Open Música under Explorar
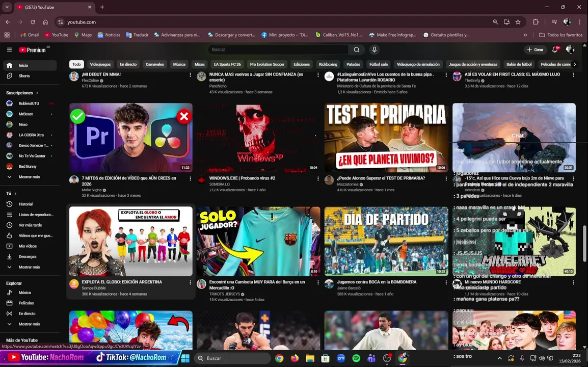 pos(30,292)
